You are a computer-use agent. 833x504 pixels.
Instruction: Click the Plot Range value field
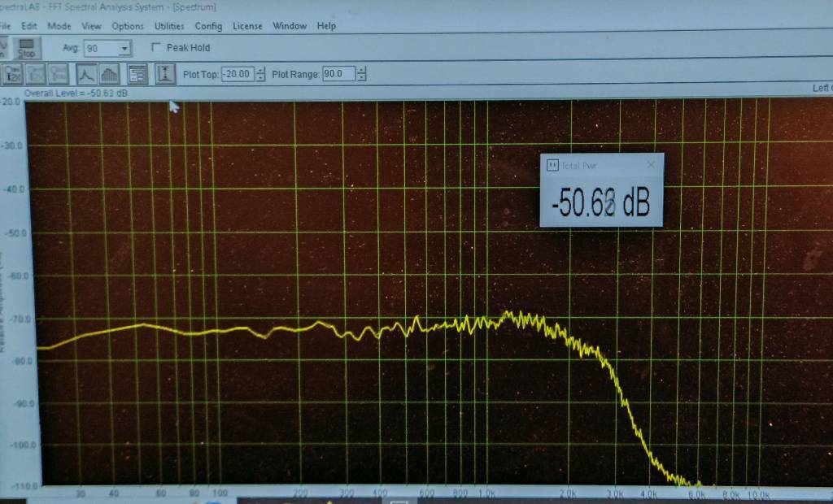338,75
